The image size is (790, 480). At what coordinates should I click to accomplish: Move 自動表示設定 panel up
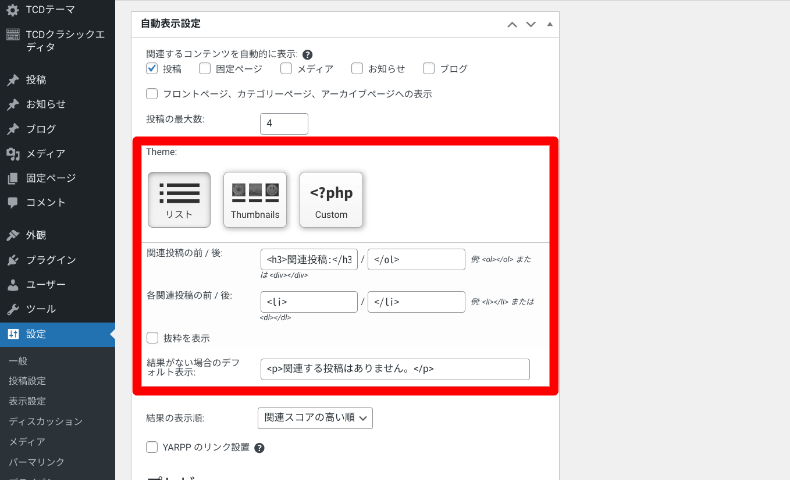coord(512,24)
